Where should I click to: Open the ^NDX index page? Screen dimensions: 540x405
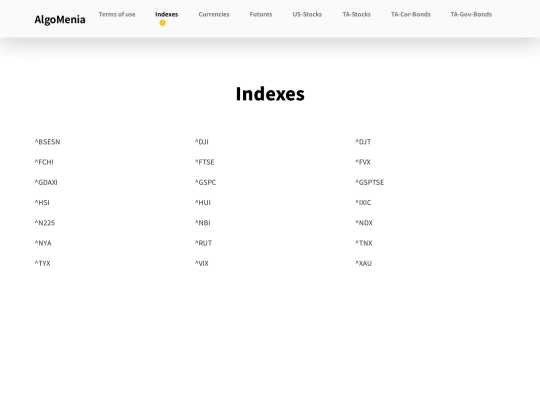pyautogui.click(x=364, y=223)
